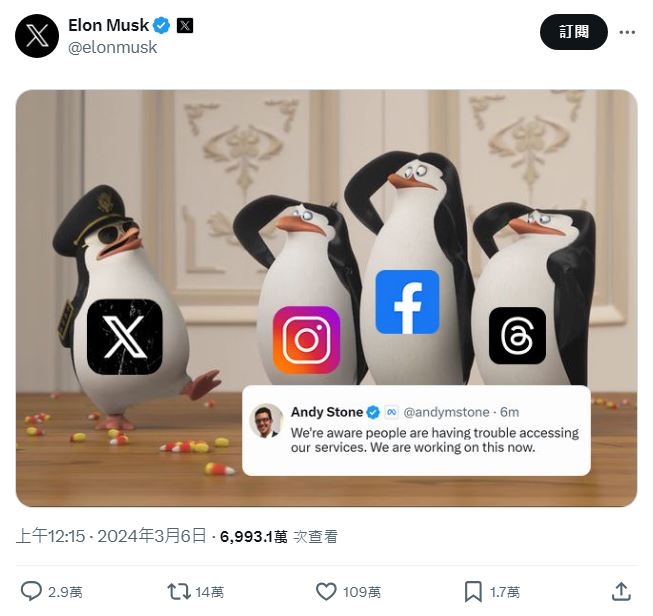
Task: Open the reply comment icon
Action: (x=31, y=591)
